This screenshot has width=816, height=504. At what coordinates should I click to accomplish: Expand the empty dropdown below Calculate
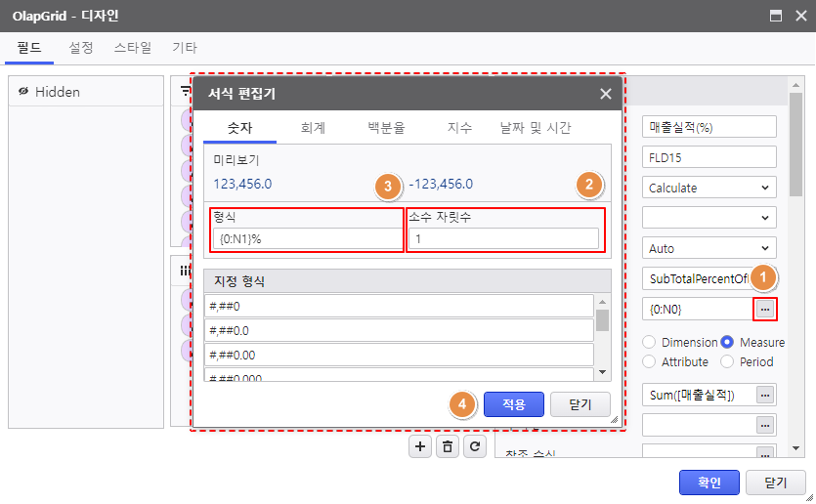coord(709,218)
